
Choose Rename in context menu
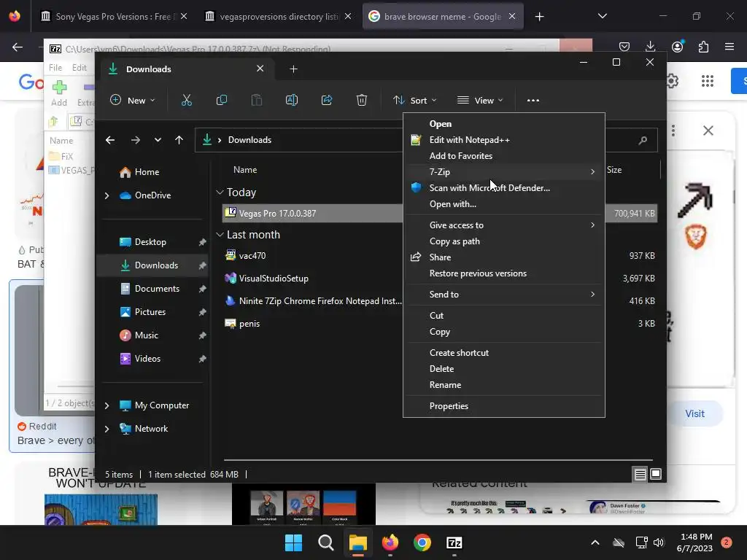(504, 385)
